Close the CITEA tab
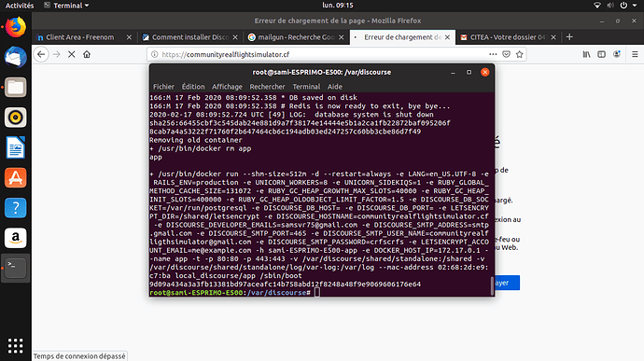The image size is (644, 361). click(553, 37)
